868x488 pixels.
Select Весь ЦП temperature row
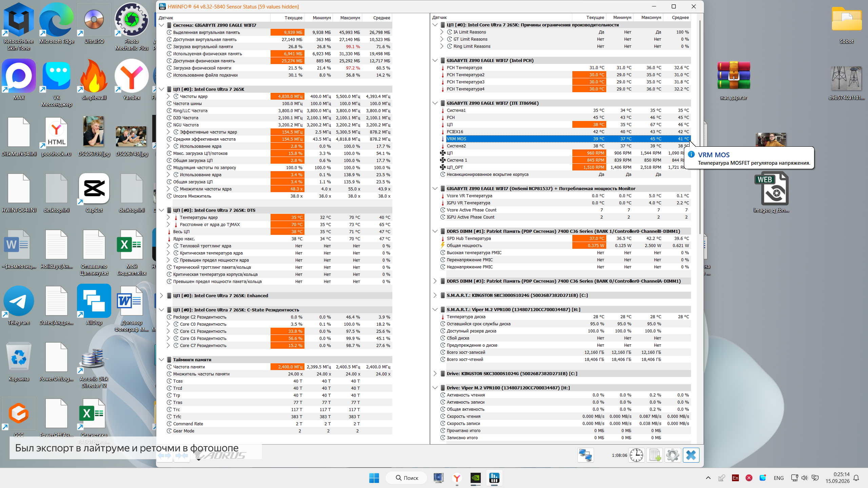[x=279, y=231]
